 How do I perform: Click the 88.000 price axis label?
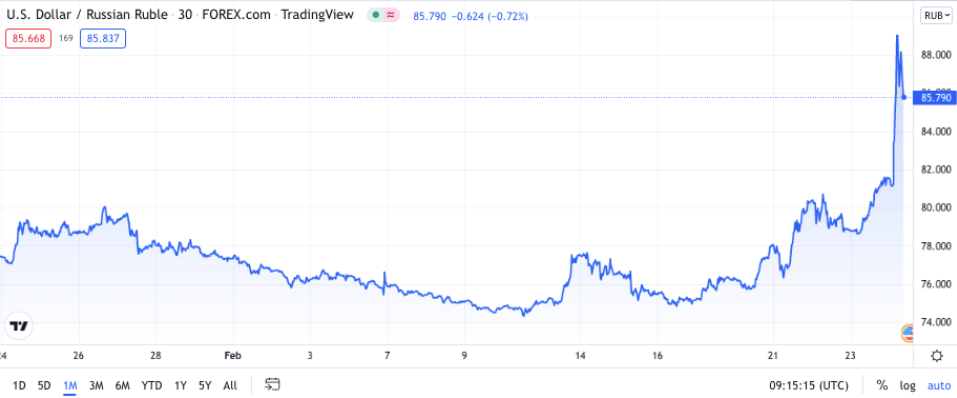click(937, 55)
